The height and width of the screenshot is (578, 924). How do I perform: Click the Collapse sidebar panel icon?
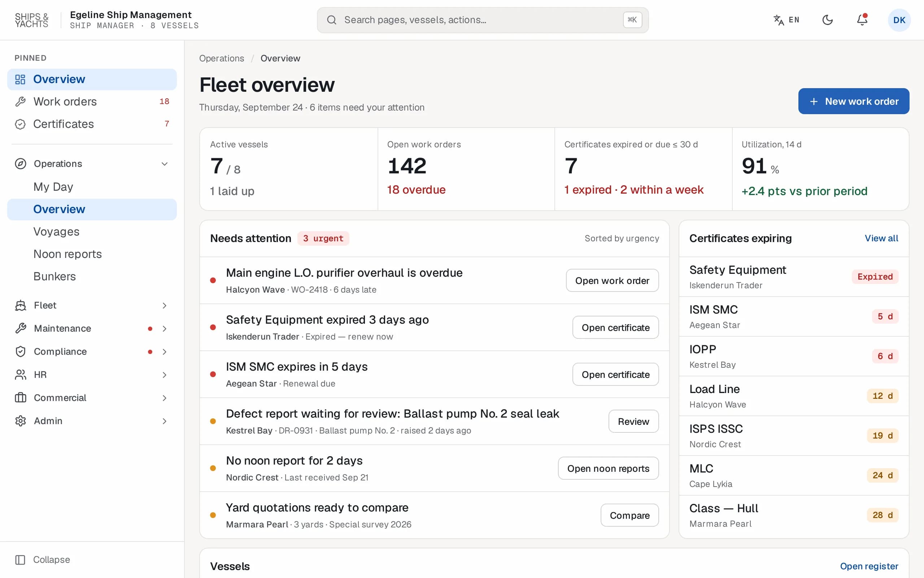point(20,560)
